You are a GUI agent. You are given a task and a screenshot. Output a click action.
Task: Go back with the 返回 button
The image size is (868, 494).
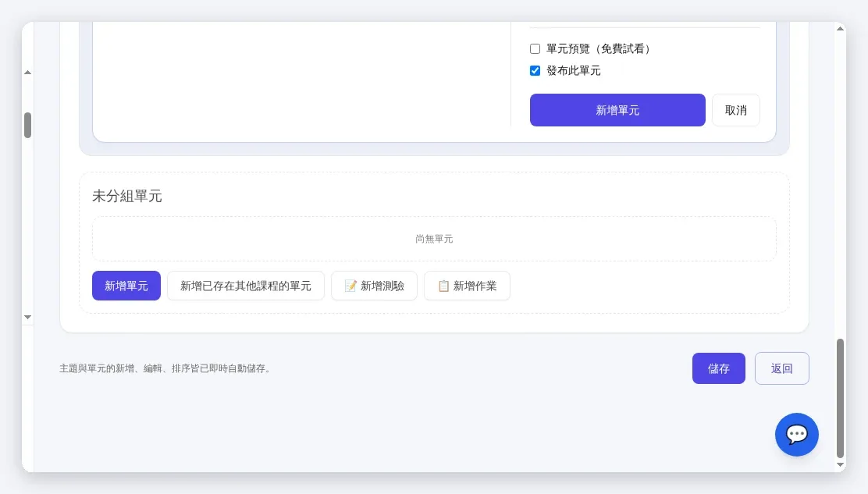(781, 368)
